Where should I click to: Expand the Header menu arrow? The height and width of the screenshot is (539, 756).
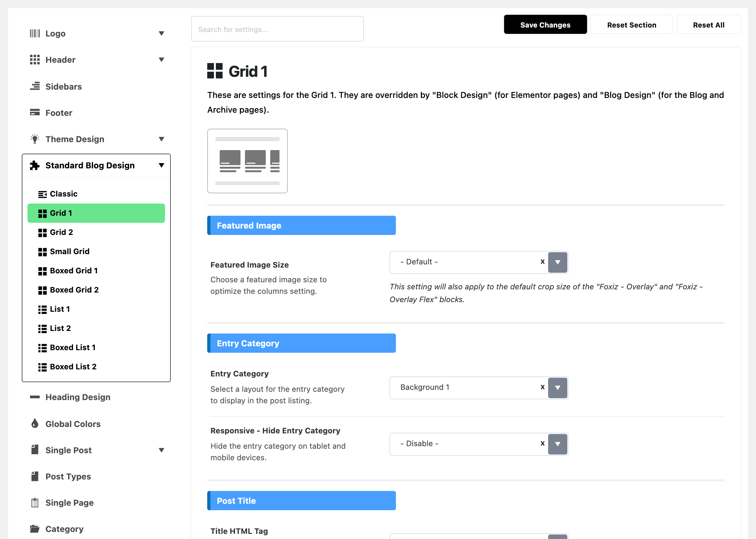161,60
